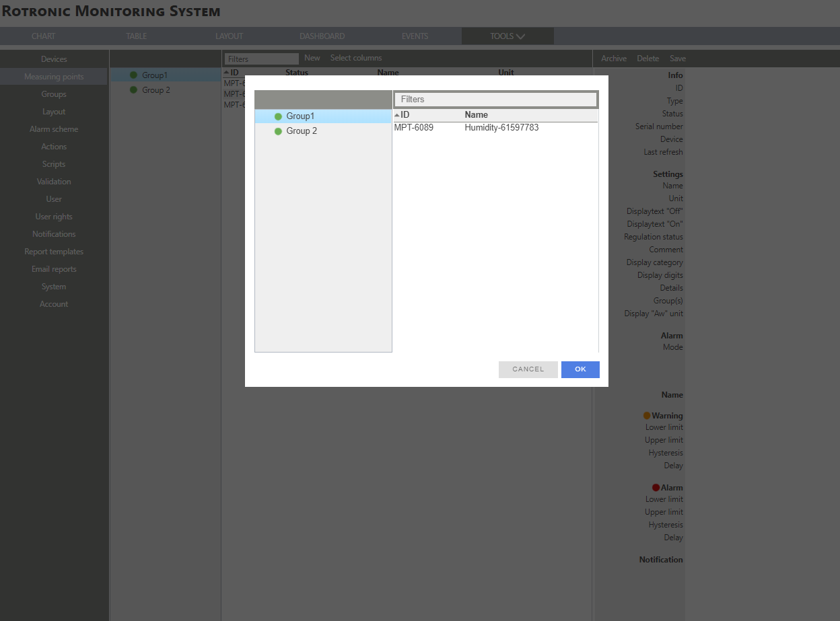840x621 pixels.
Task: Open System in the sidebar
Action: click(x=54, y=287)
